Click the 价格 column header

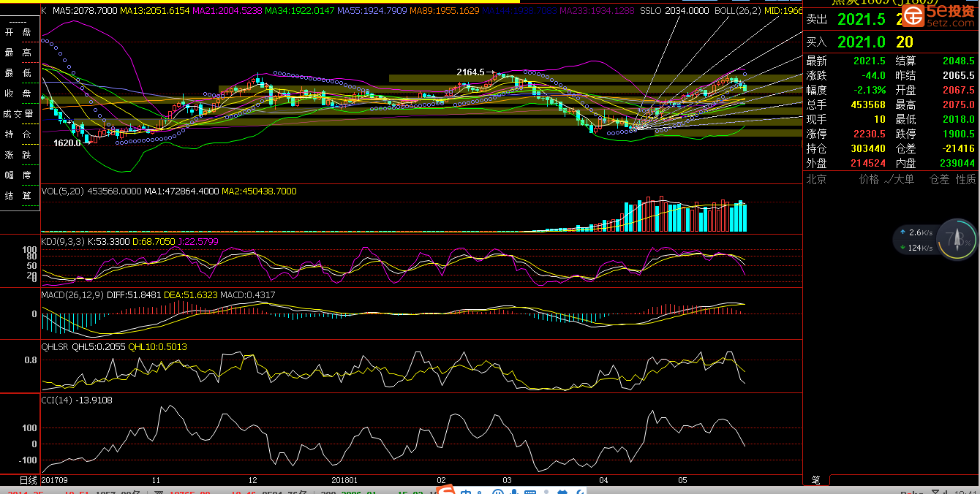869,179
